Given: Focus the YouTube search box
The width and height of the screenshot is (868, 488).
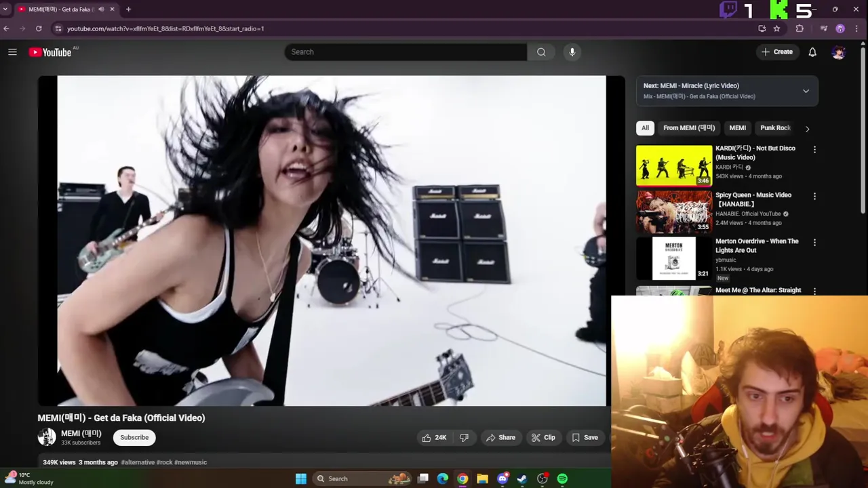Looking at the screenshot, I should tap(406, 52).
